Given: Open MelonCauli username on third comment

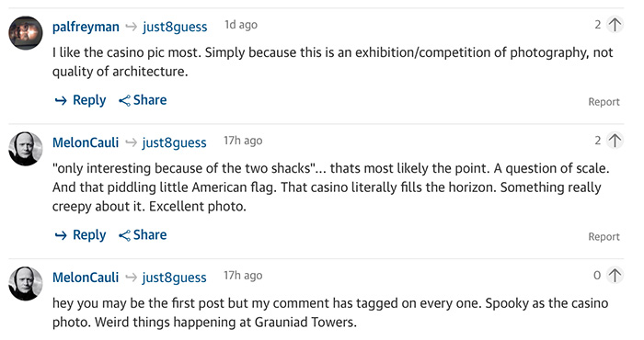Looking at the screenshot, I should 86,278.
